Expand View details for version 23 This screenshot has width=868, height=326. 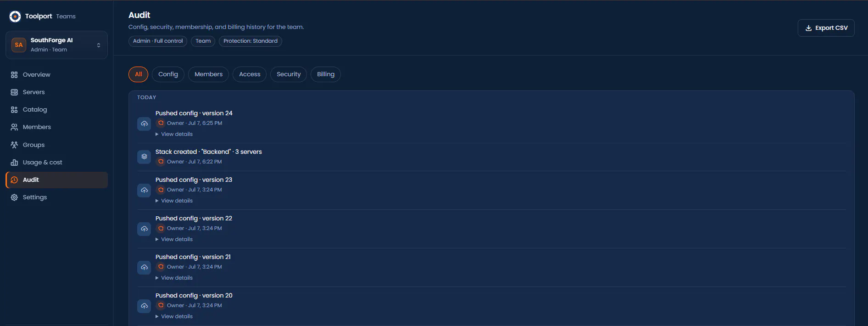174,201
